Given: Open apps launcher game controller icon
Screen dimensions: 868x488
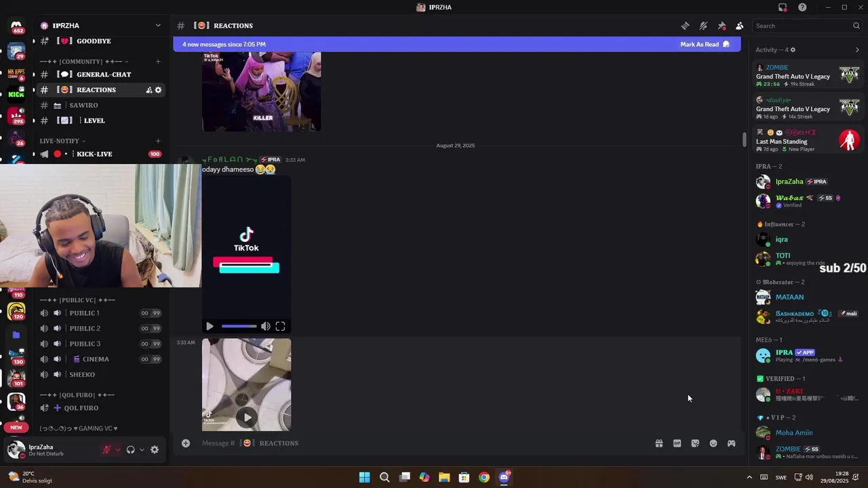Looking at the screenshot, I should 732,443.
